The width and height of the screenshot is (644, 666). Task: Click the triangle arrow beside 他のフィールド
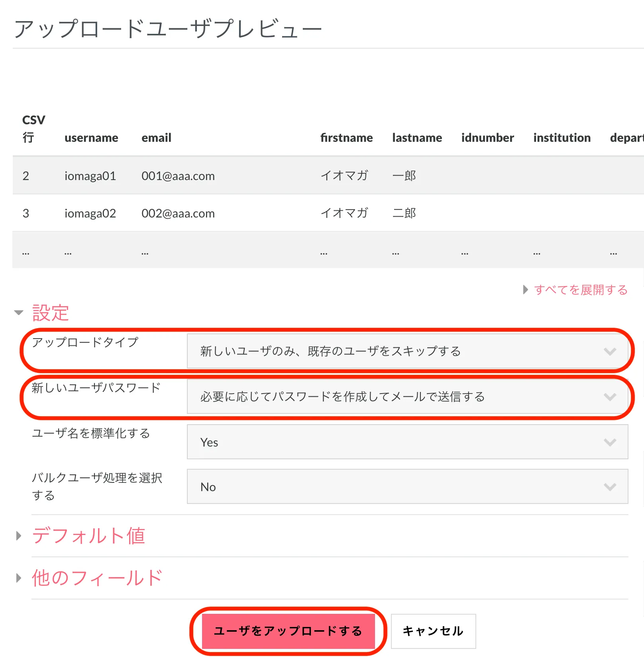tap(19, 578)
